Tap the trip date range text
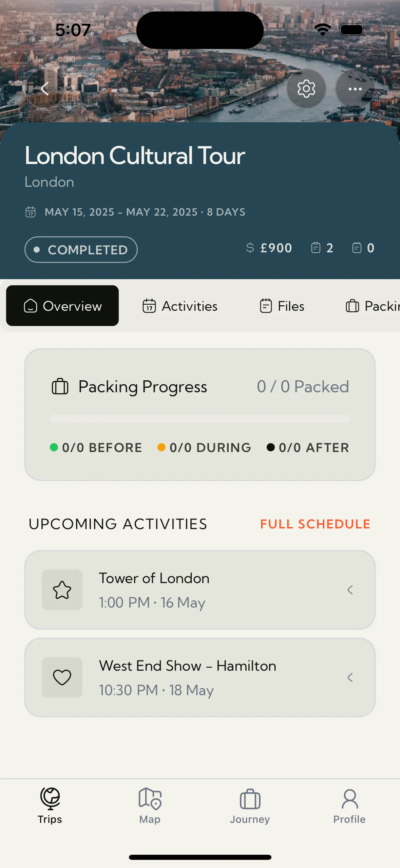 coord(145,212)
